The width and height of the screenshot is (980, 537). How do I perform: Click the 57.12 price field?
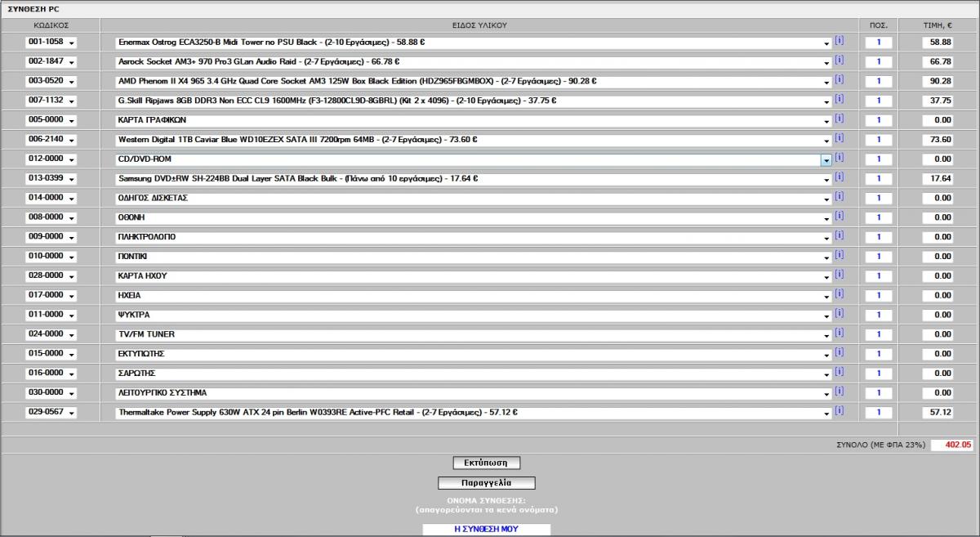[x=938, y=413]
